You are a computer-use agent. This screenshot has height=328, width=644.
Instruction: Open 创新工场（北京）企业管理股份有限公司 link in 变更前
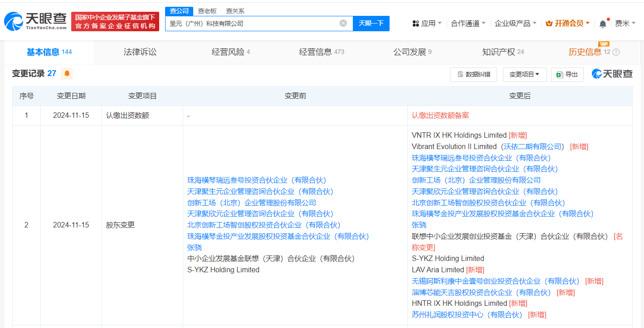click(x=252, y=203)
